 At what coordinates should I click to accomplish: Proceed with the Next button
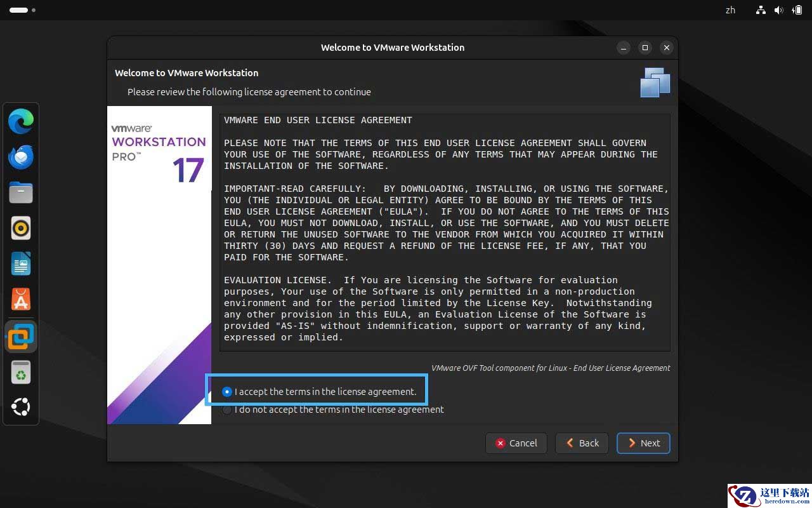click(643, 443)
